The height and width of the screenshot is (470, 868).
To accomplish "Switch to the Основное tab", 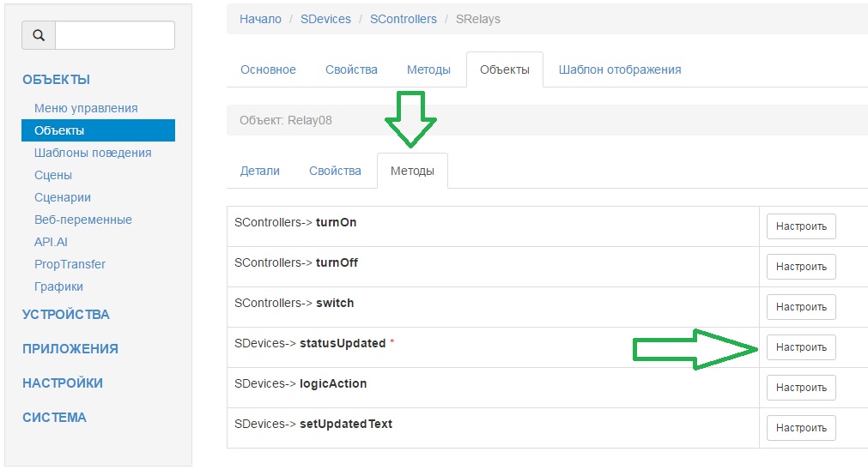I will pyautogui.click(x=268, y=69).
